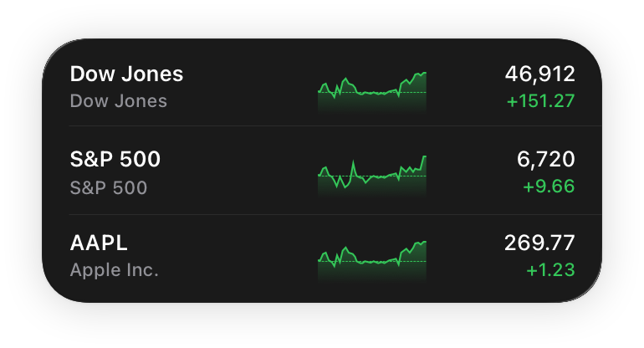Open the AAPL ticker symbol
The width and height of the screenshot is (644, 348).
click(x=99, y=243)
